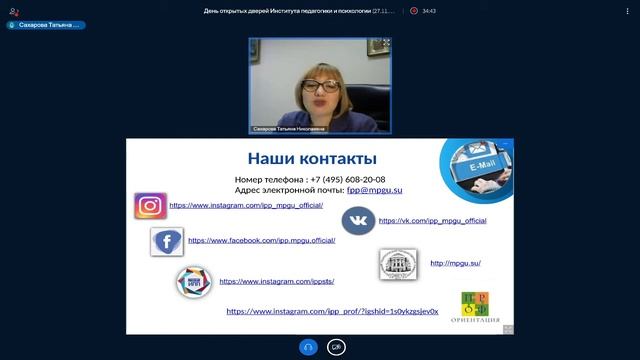Hide the presentation using the minimize icon

[x=506, y=143]
